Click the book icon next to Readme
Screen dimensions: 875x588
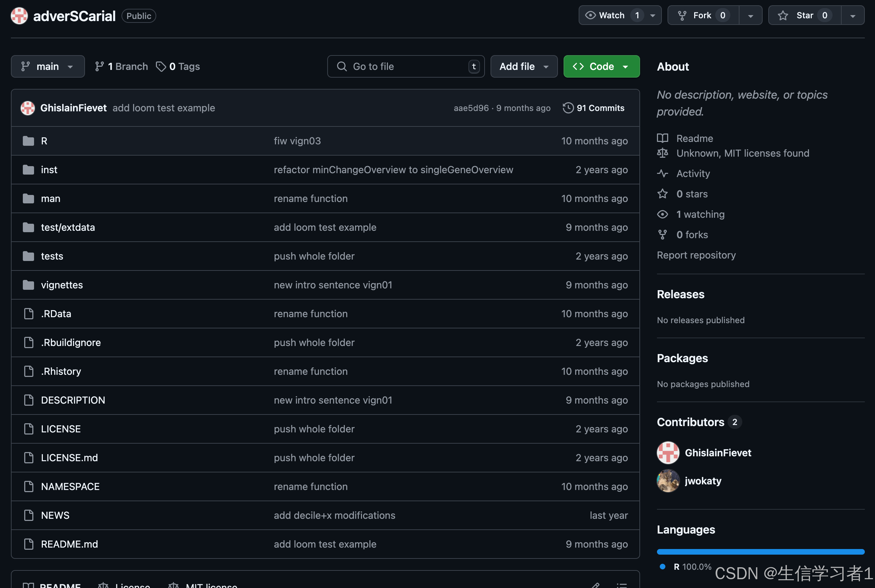(x=663, y=138)
